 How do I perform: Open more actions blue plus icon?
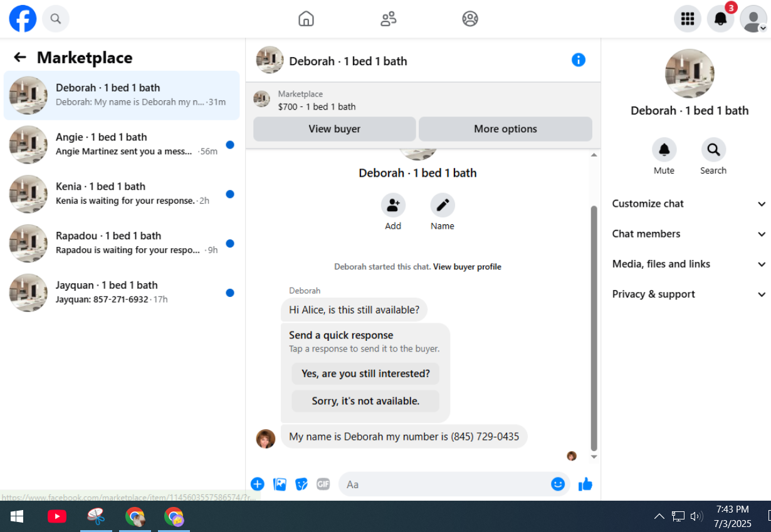click(258, 484)
